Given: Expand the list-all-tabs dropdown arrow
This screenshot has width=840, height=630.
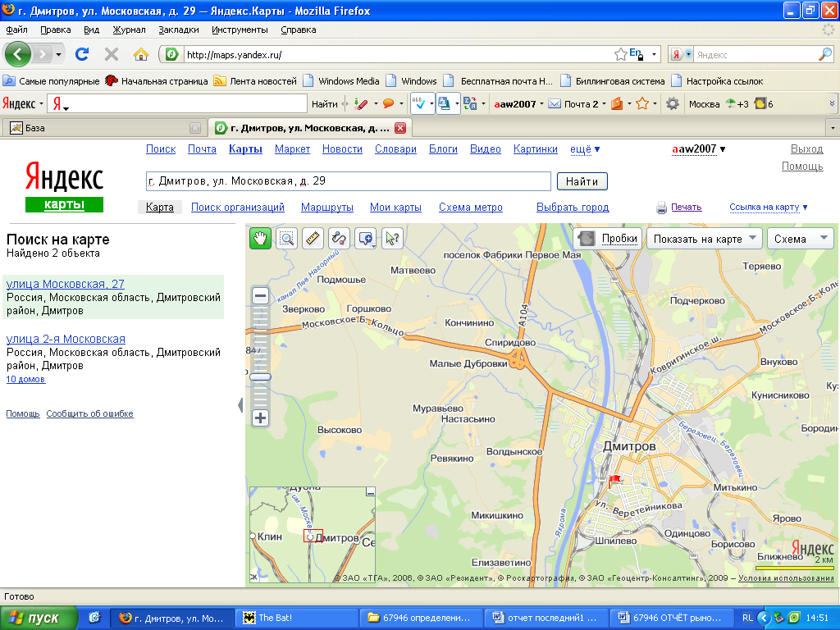Looking at the screenshot, I should [x=833, y=128].
